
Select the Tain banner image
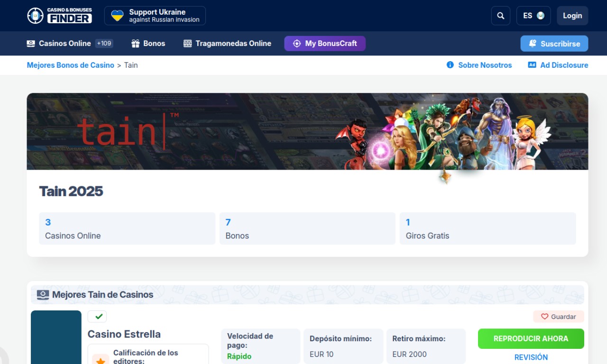click(x=307, y=131)
